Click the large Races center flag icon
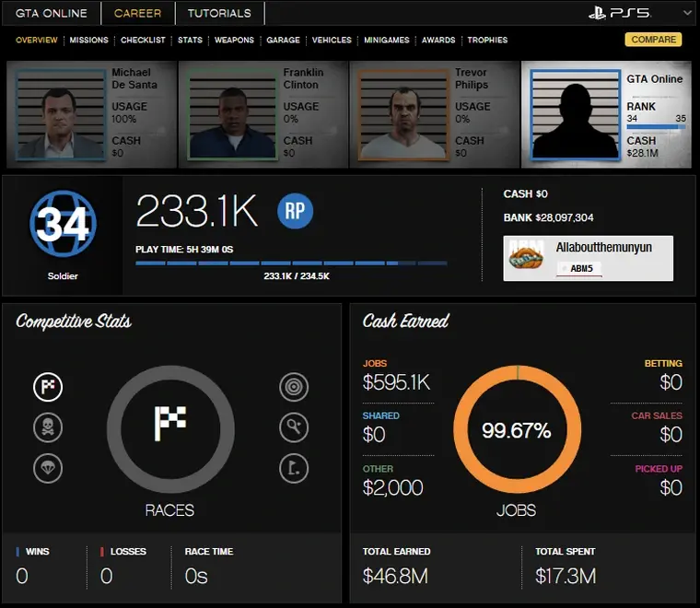 coord(170,423)
